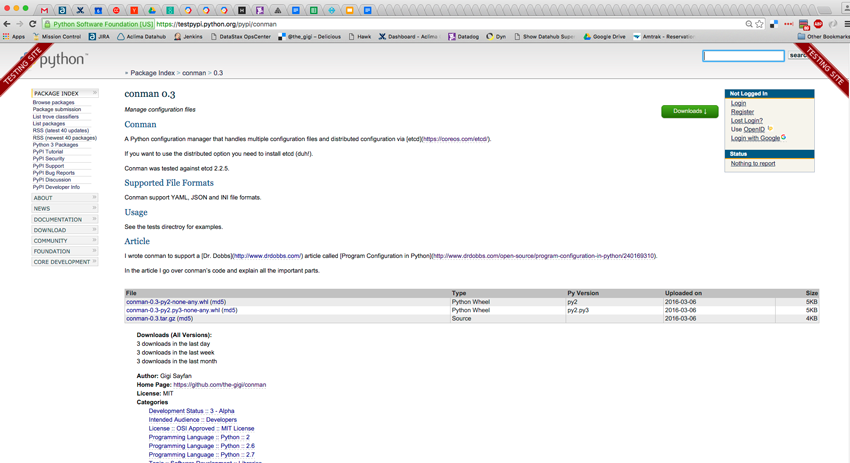Open the Datadog bookmark
Screen dimensions: 850x463
tap(463, 36)
